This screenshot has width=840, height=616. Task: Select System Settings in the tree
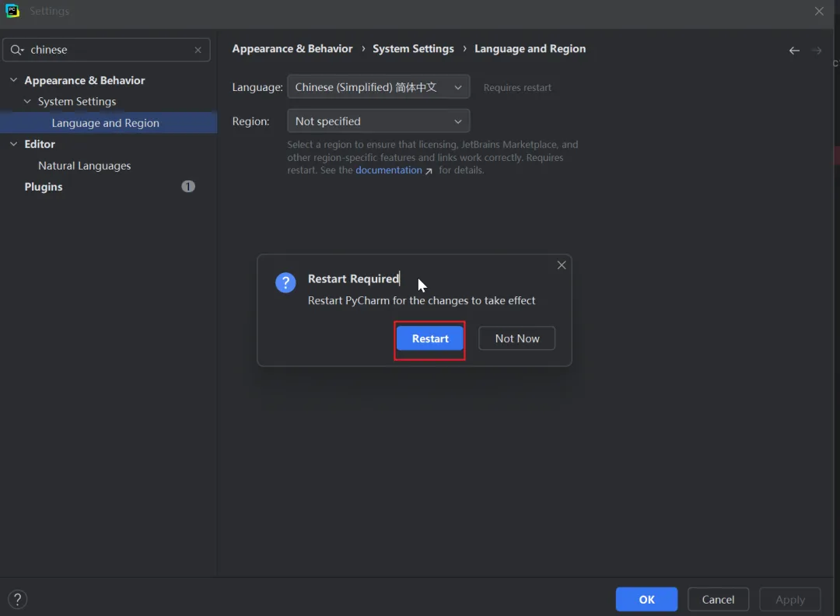pos(76,101)
